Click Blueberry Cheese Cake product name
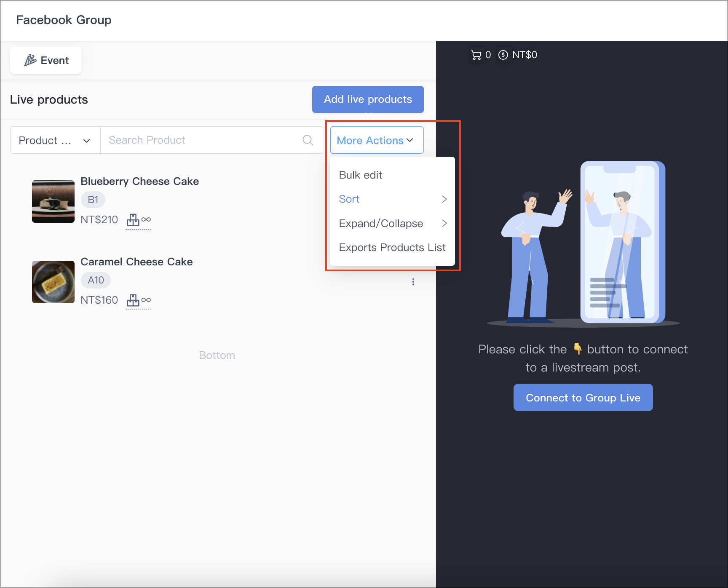The image size is (728, 588). tap(140, 182)
